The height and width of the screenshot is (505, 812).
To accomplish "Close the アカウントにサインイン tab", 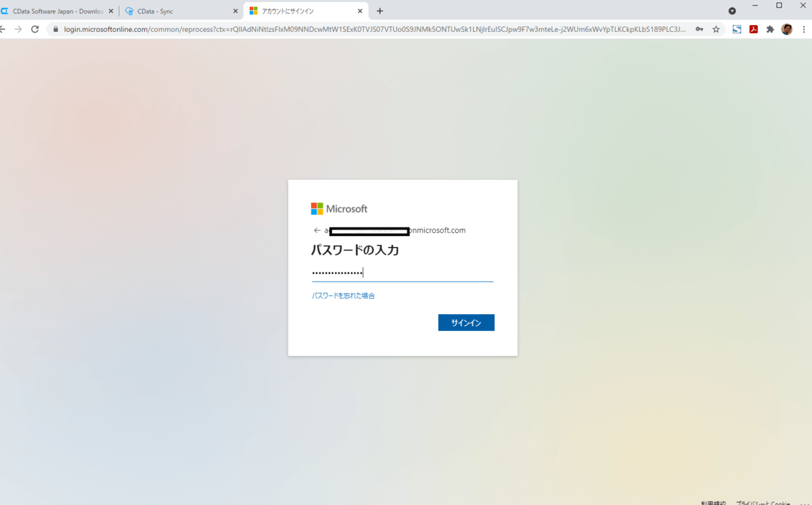I will tap(361, 11).
